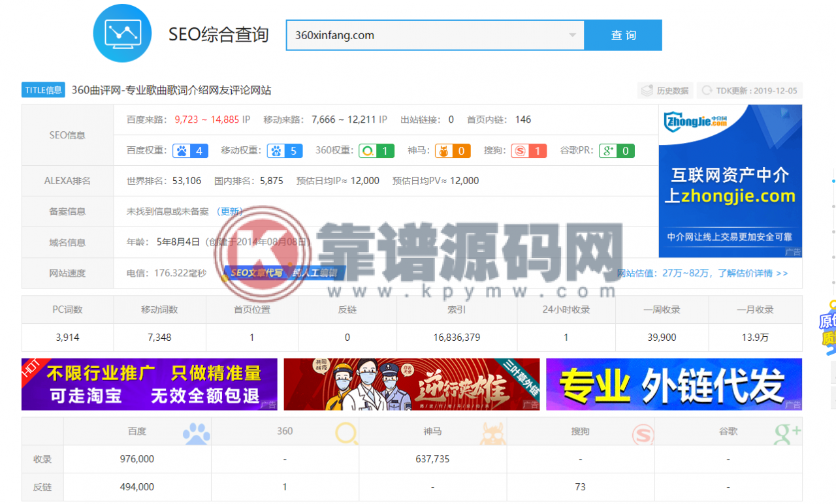Click the 网站估值 了解估价详情 link
The width and height of the screenshot is (836, 504).
(702, 273)
